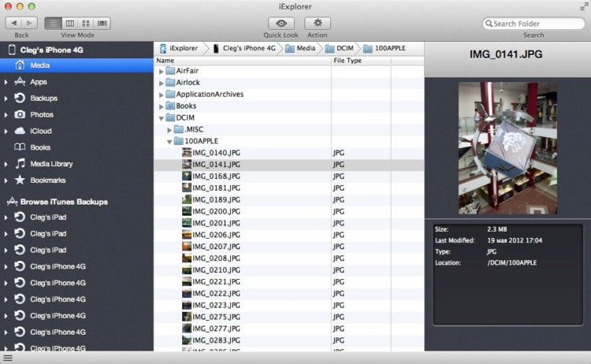Expand the iCloud sidebar item
This screenshot has width=591, height=364.
point(6,131)
